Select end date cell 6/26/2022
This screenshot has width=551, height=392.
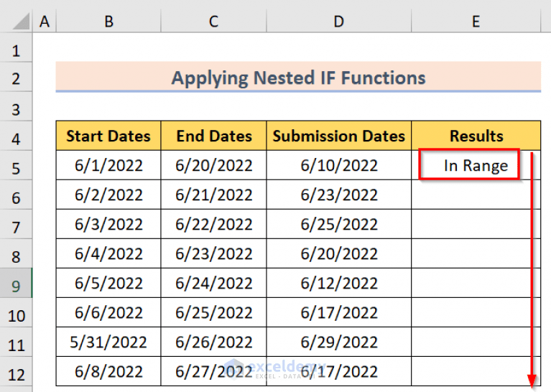[213, 342]
